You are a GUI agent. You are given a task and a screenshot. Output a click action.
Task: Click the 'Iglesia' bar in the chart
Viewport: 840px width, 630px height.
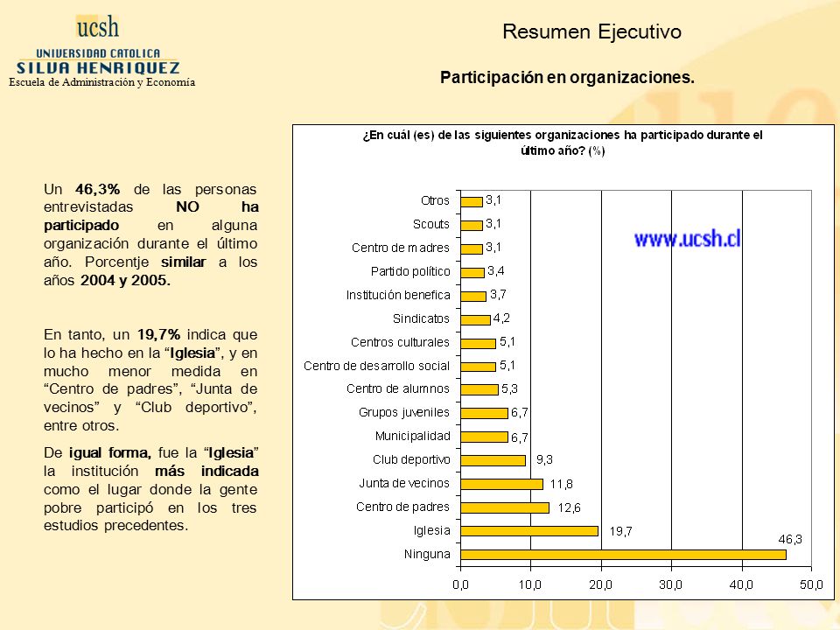(529, 531)
